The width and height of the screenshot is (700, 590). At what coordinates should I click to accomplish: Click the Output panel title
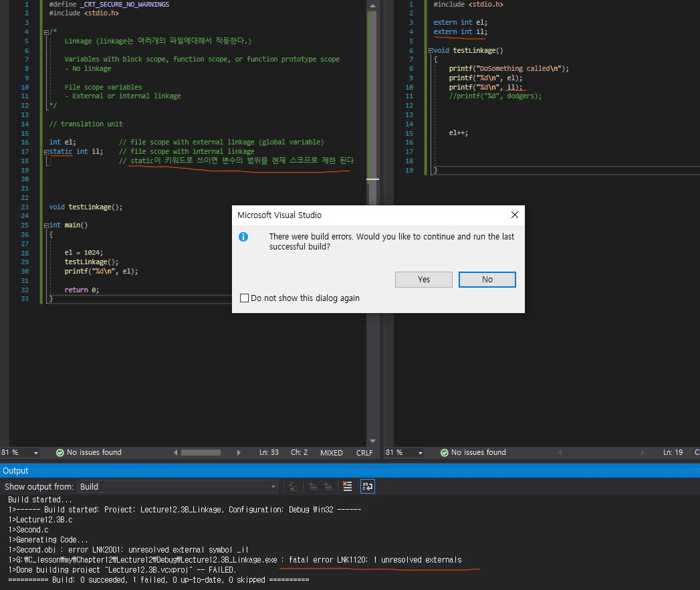tap(15, 471)
